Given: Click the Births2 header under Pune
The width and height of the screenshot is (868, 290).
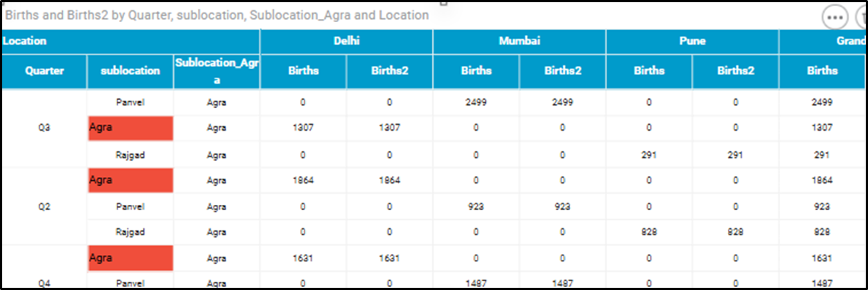Looking at the screenshot, I should (x=736, y=70).
